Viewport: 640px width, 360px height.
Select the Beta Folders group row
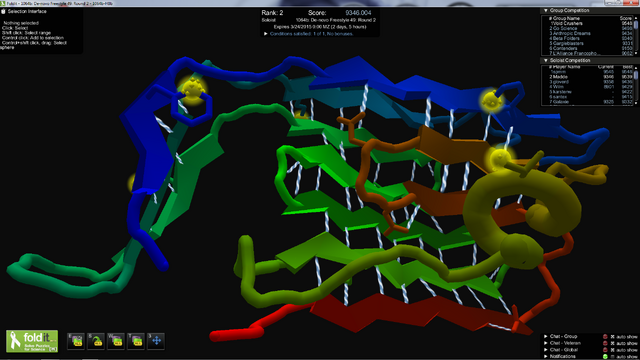coord(590,38)
